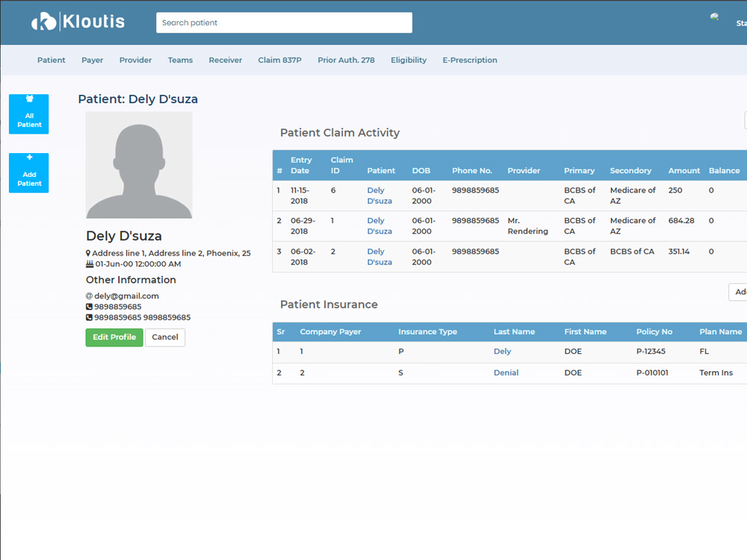Open the globe notification icon in top bar
747x560 pixels.
coord(714,16)
